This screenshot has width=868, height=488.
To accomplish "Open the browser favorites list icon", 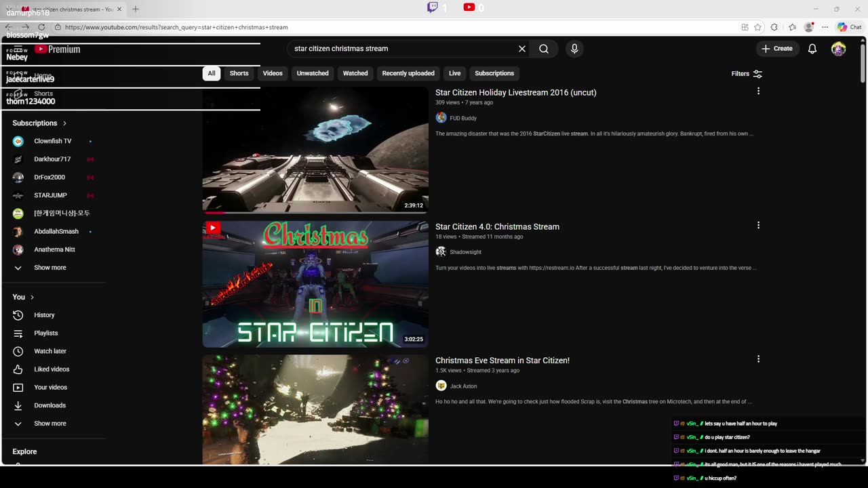I will [x=792, y=27].
